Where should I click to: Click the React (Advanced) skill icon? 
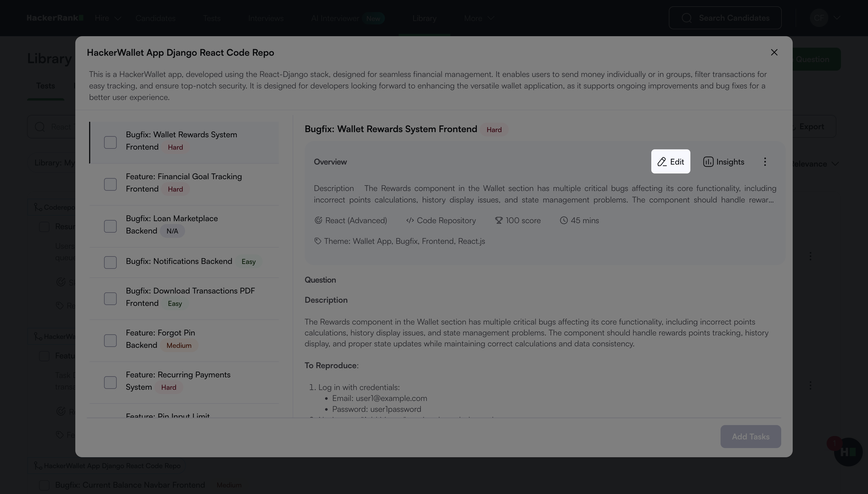(x=318, y=221)
